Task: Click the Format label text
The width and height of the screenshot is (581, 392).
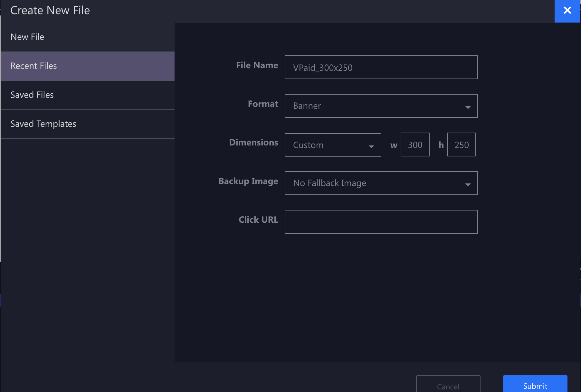Action: [263, 104]
